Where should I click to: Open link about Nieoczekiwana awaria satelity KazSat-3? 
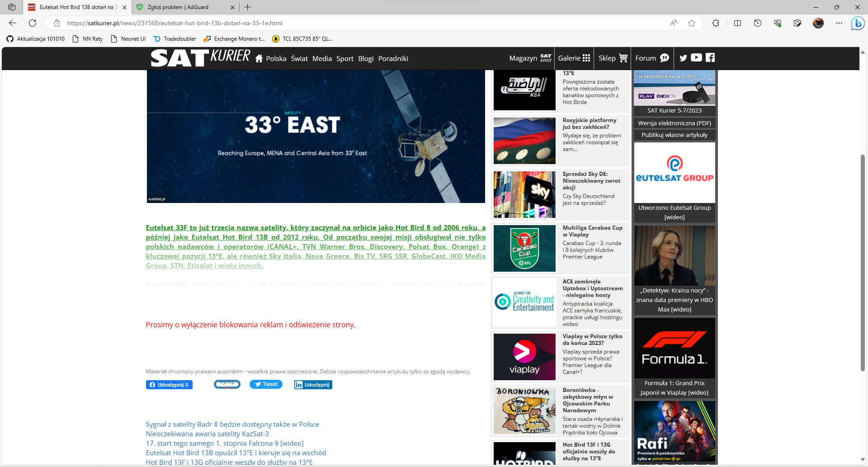coord(207,434)
